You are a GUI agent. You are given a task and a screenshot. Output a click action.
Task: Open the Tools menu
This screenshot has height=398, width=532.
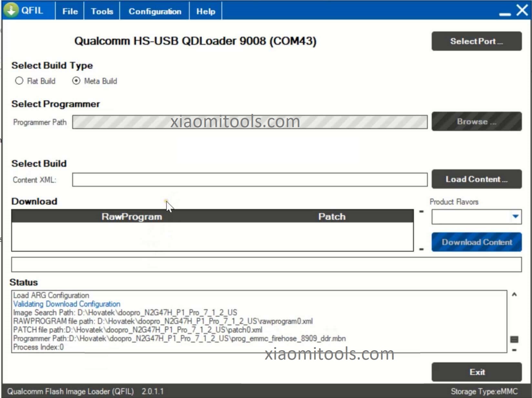(x=102, y=11)
